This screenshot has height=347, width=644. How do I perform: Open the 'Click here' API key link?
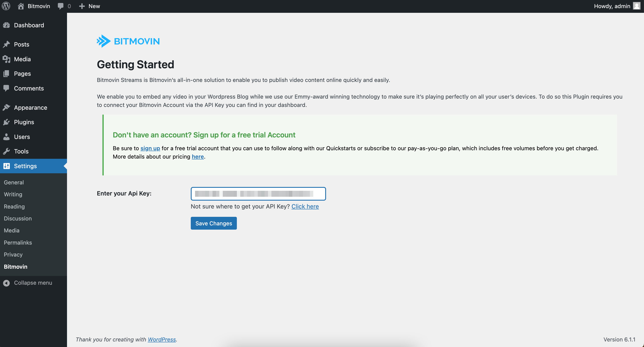pos(305,206)
